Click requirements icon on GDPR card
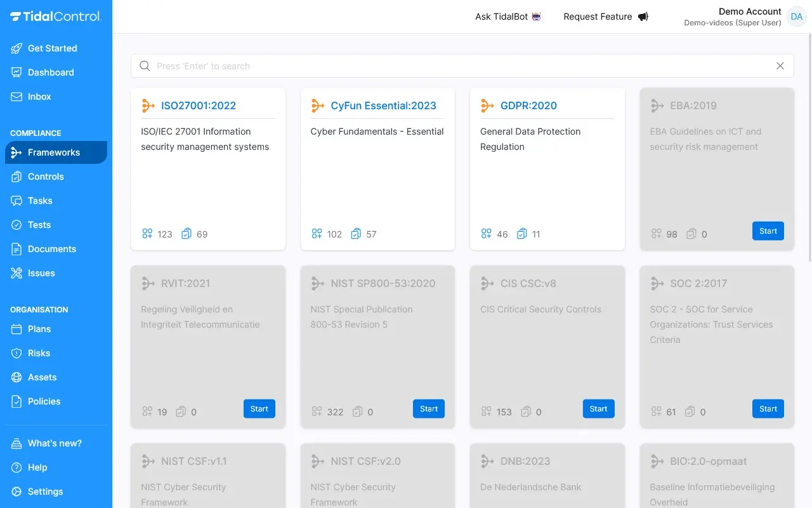Image resolution: width=812 pixels, height=508 pixels. click(x=487, y=234)
